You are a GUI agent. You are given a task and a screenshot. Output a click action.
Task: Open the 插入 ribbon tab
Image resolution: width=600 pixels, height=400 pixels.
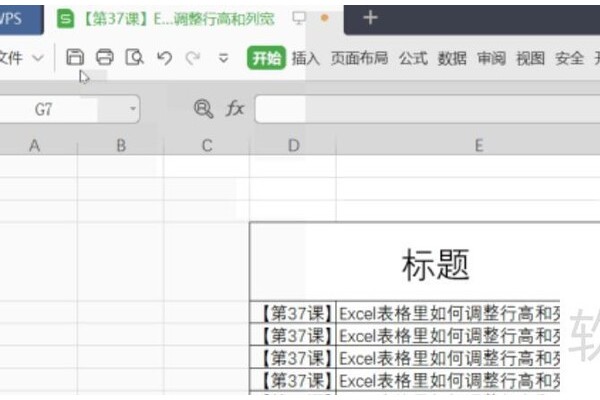pos(306,58)
